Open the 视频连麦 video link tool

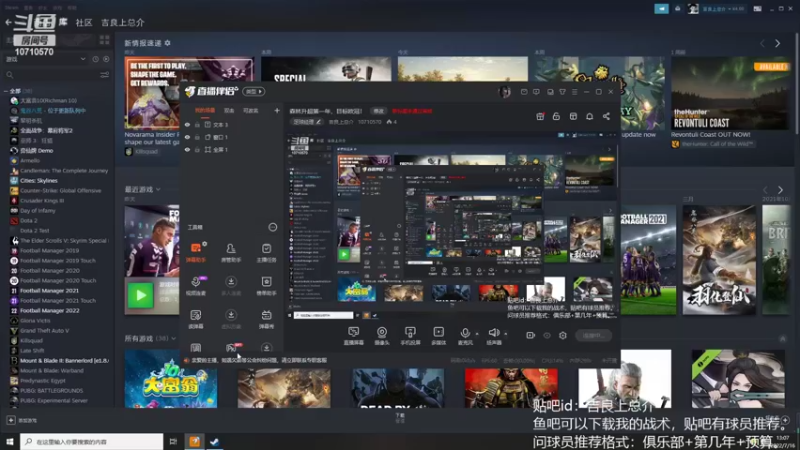[x=196, y=286]
